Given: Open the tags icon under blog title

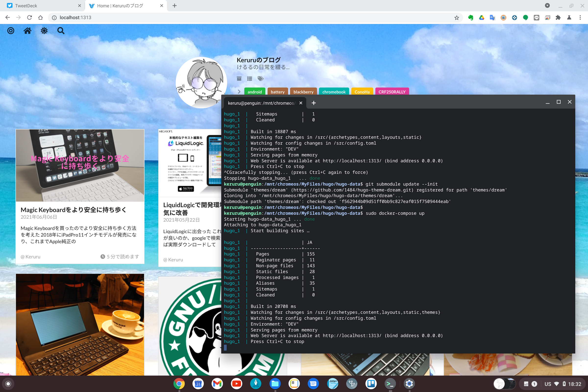Looking at the screenshot, I should pyautogui.click(x=260, y=78).
